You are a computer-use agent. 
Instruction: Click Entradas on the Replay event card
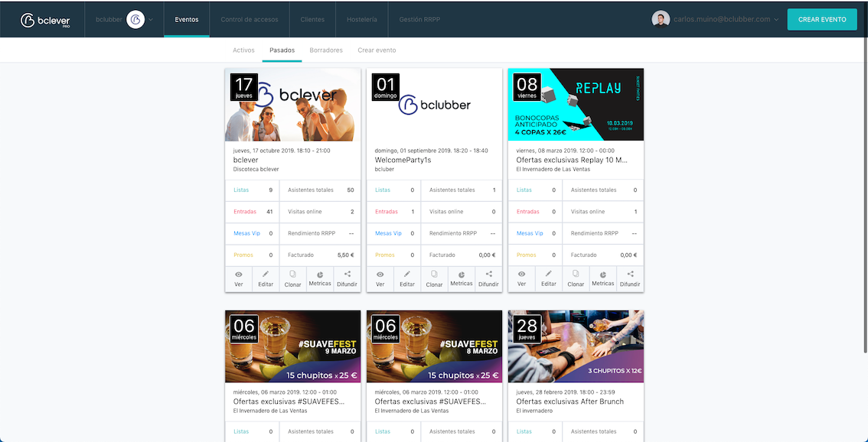click(528, 211)
